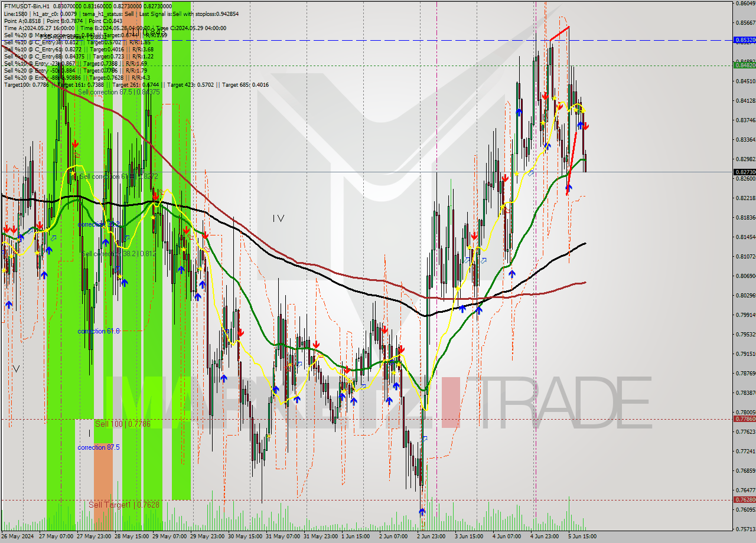The image size is (756, 543).
Task: Click the 0.79914 price axis value
Action: click(744, 315)
